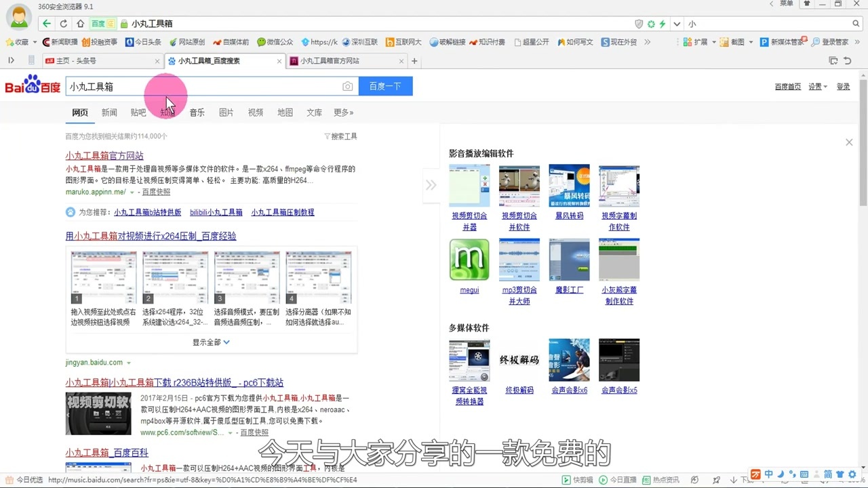
Task: Click the undo closed tab icon
Action: (847, 61)
